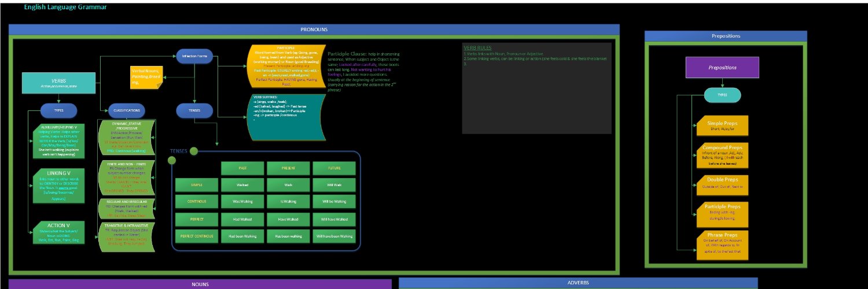The height and width of the screenshot is (289, 868).
Task: Click the 'Was Walking' cell
Action: click(243, 202)
